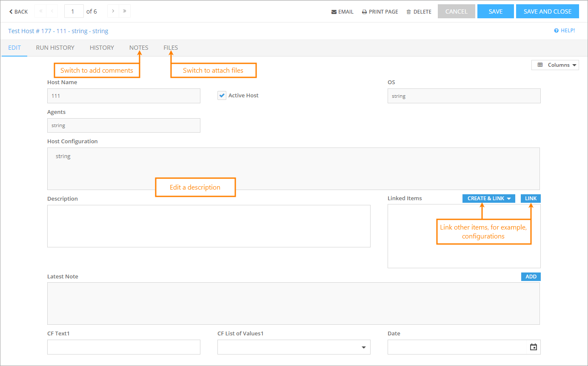The height and width of the screenshot is (366, 588).
Task: Jump to the first record
Action: point(41,11)
